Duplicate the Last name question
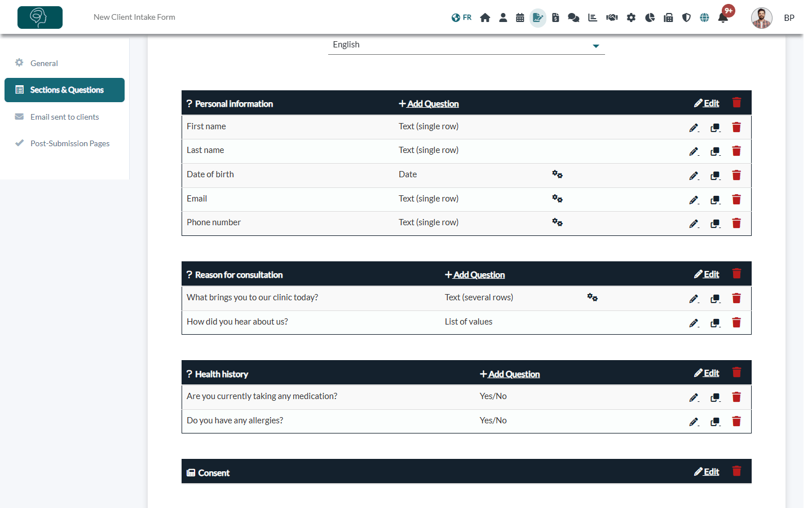 716,152
